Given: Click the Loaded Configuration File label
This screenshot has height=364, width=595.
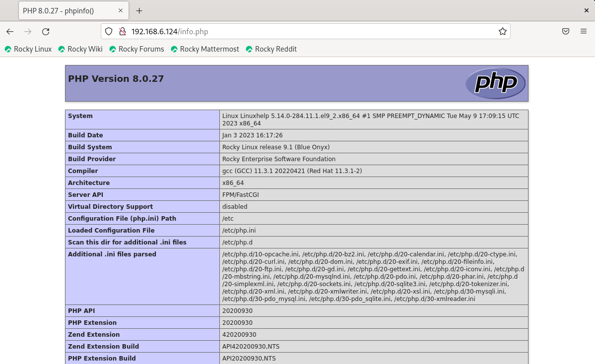Looking at the screenshot, I should [111, 230].
